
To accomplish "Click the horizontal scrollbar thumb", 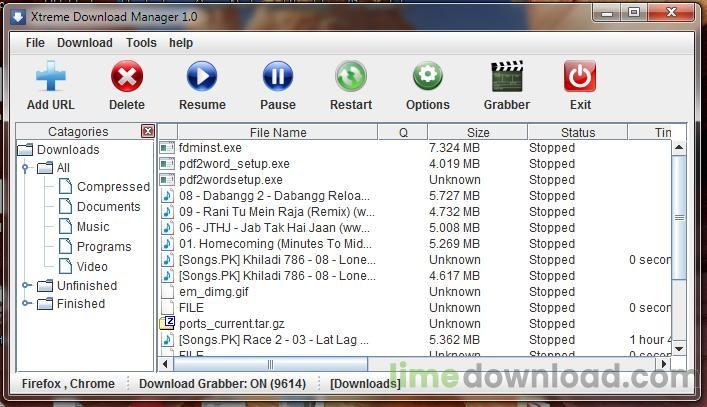I will coord(270,364).
